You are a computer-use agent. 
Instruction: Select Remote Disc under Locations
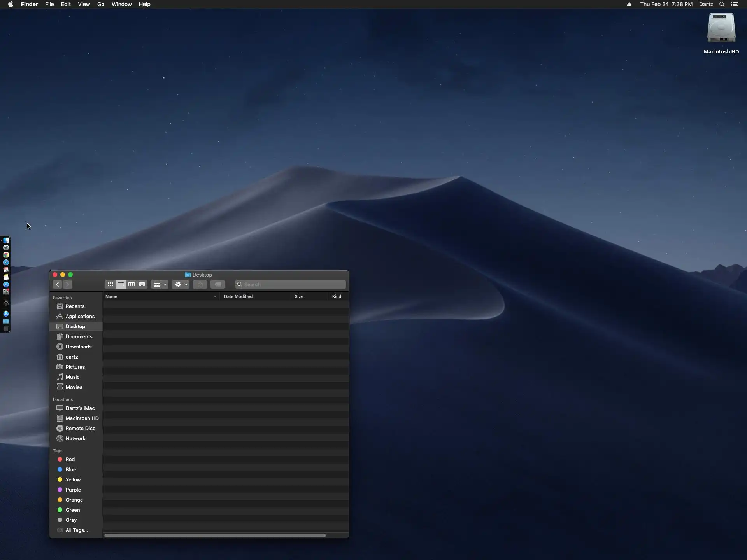[x=80, y=428]
